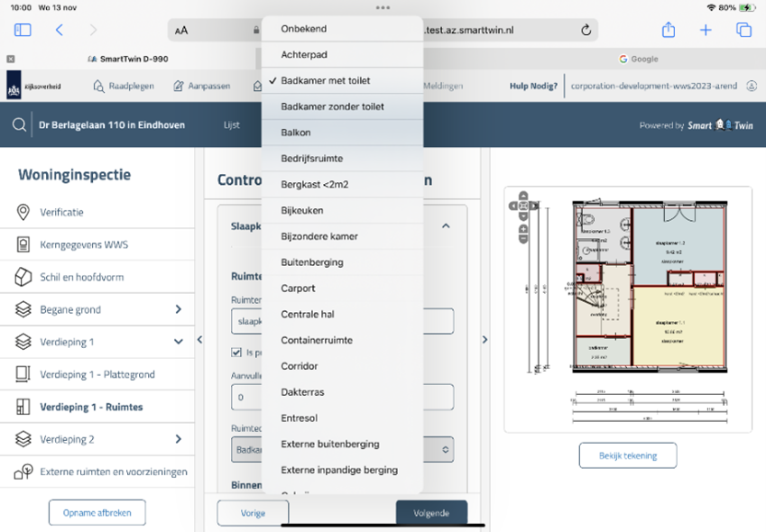Pick 'Dakterras' in the dropdown list
The image size is (766, 532).
click(x=302, y=392)
